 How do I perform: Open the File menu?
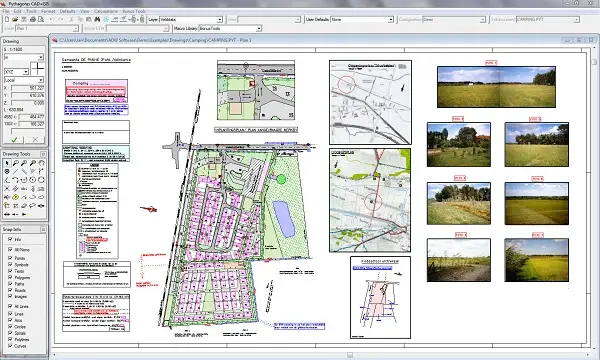pyautogui.click(x=6, y=11)
